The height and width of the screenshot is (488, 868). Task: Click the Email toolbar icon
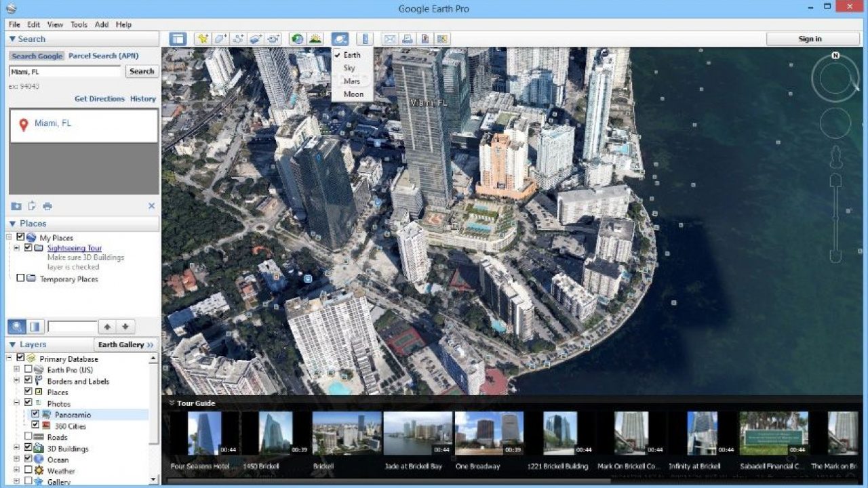pyautogui.click(x=389, y=39)
